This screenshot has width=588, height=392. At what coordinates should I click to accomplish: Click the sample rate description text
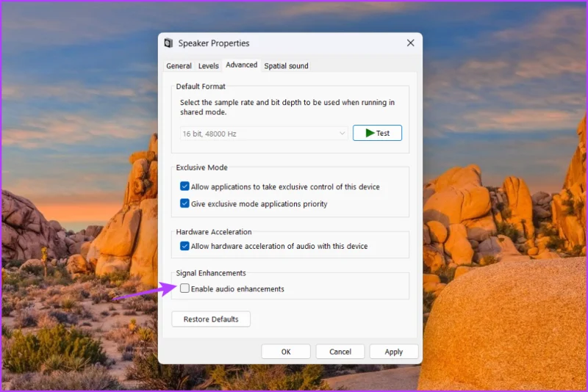click(287, 107)
